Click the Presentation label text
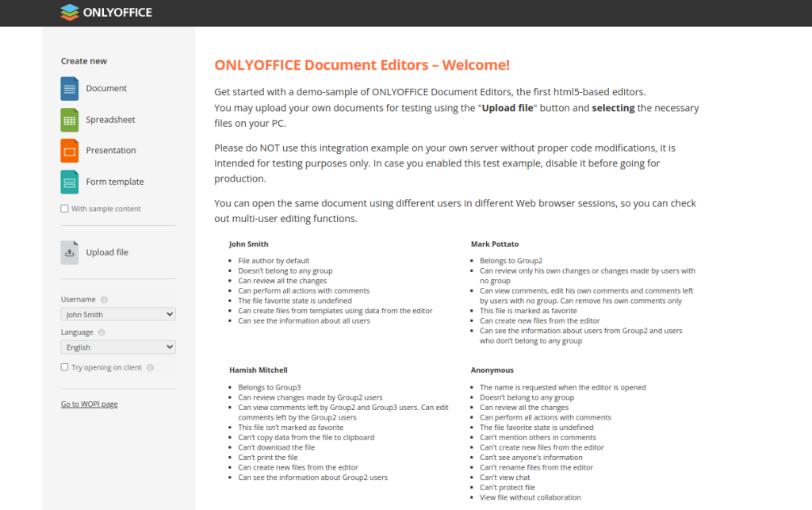 click(x=111, y=150)
